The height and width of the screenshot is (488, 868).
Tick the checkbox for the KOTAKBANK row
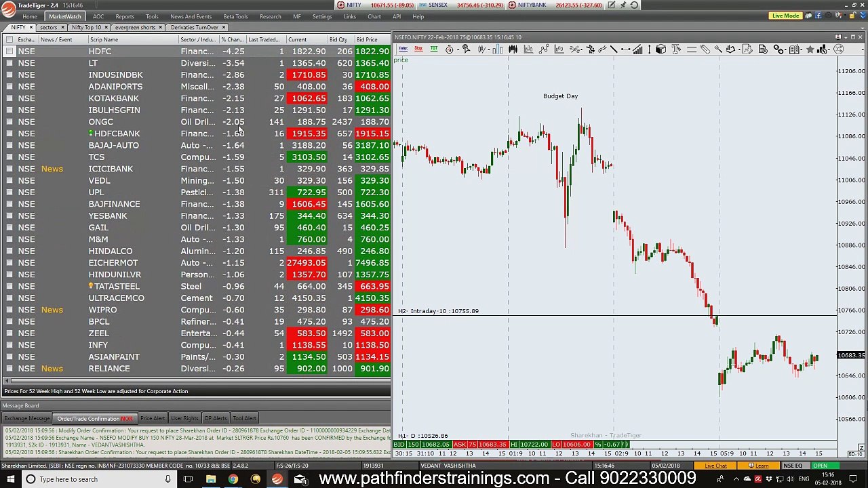pos(9,98)
